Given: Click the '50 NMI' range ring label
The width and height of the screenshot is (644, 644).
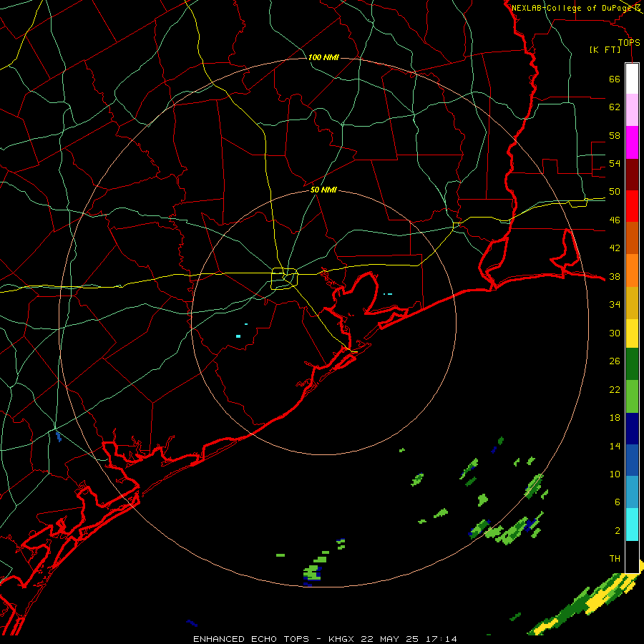Looking at the screenshot, I should [x=323, y=190].
